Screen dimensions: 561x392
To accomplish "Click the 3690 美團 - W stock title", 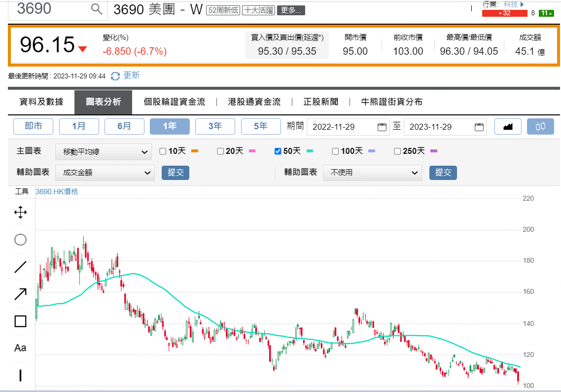I will coord(158,10).
